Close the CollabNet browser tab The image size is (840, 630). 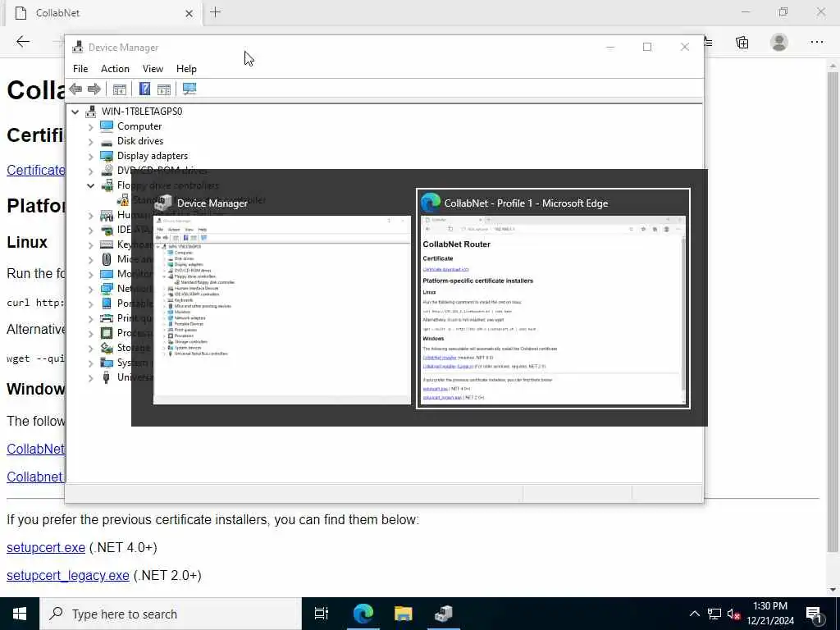pos(189,13)
